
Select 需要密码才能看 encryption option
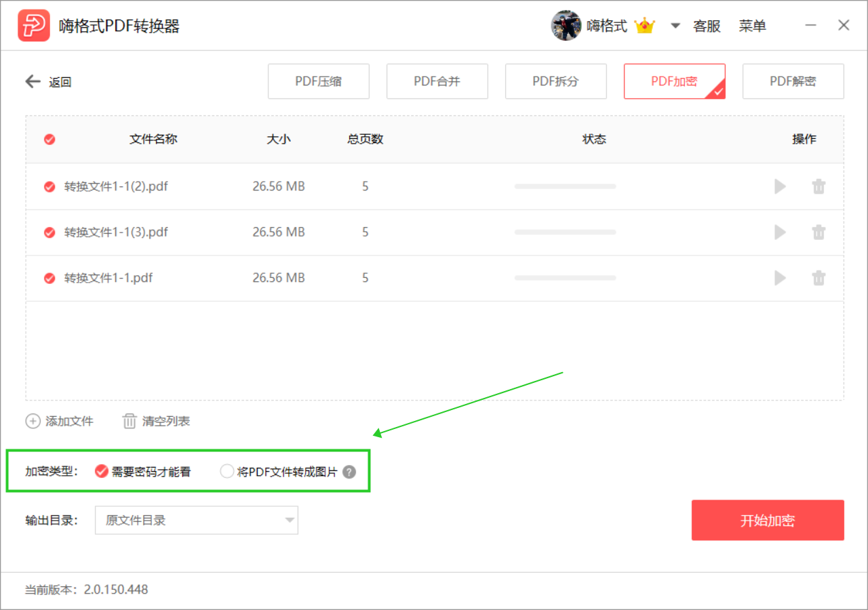(102, 471)
